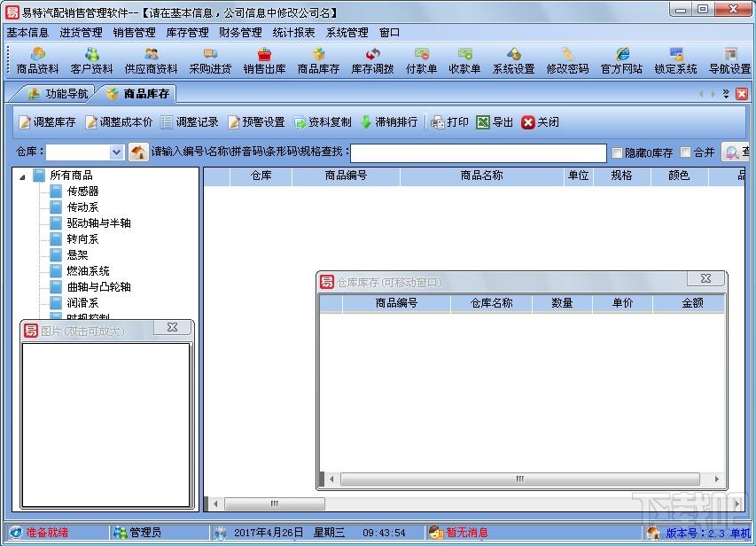Toggle the 合并 checkbox
This screenshot has width=756, height=546.
[x=685, y=153]
